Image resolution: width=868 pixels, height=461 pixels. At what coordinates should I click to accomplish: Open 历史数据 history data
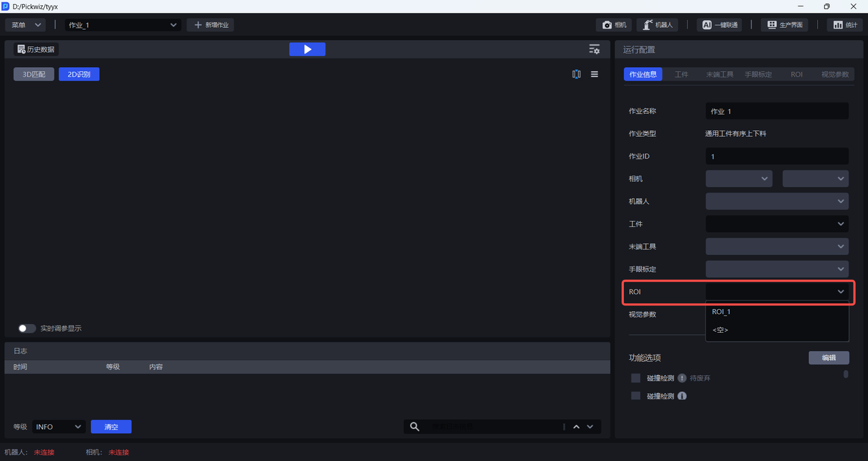(x=36, y=49)
